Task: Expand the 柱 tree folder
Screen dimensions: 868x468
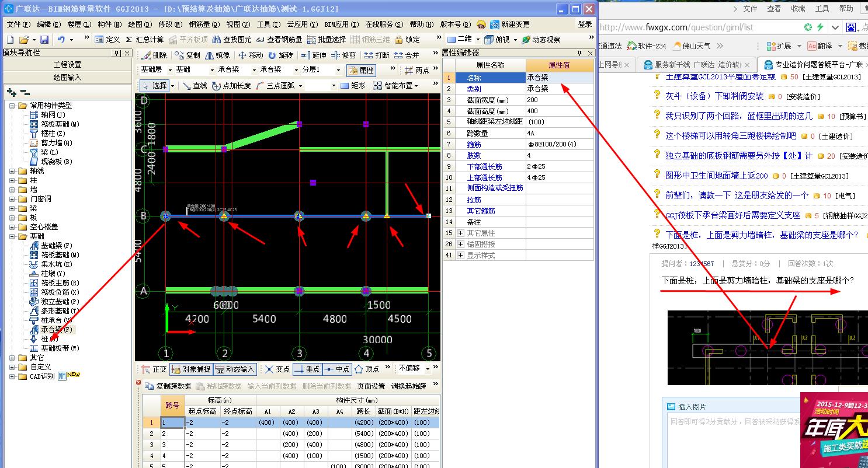Action: click(12, 180)
